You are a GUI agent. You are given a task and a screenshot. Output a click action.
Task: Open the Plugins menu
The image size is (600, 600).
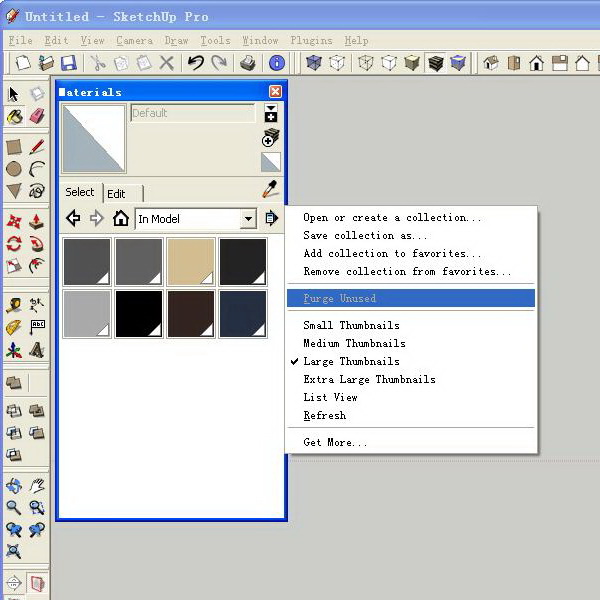pos(311,40)
